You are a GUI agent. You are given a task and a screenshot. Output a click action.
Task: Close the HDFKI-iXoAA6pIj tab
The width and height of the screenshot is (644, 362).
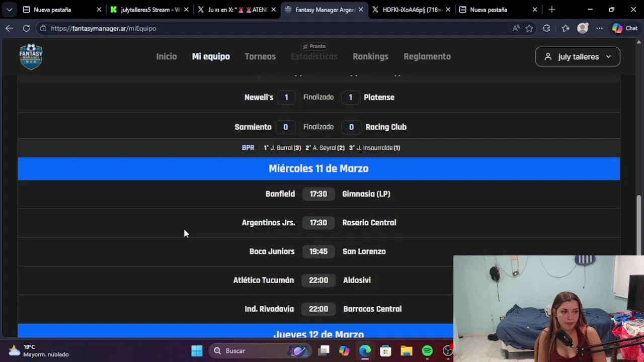[448, 10]
